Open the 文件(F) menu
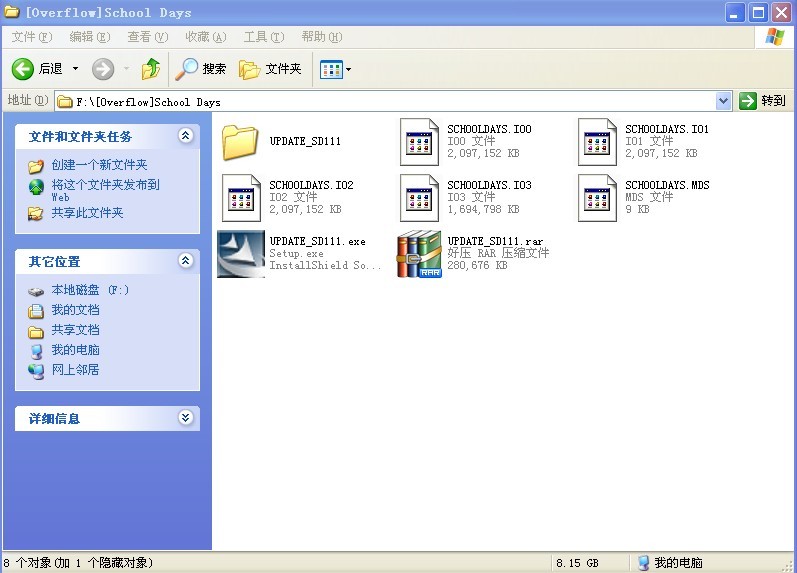The height and width of the screenshot is (573, 797). 32,37
